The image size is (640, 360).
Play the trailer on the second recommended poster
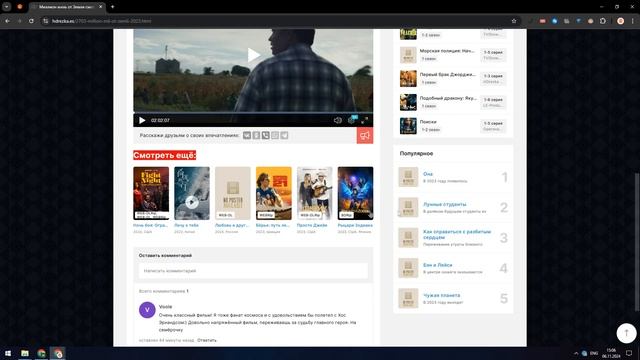tap(192, 202)
